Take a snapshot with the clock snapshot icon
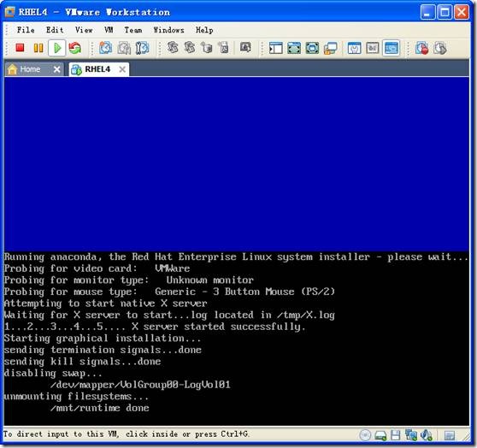Screen dimensions: 477x448 105,48
